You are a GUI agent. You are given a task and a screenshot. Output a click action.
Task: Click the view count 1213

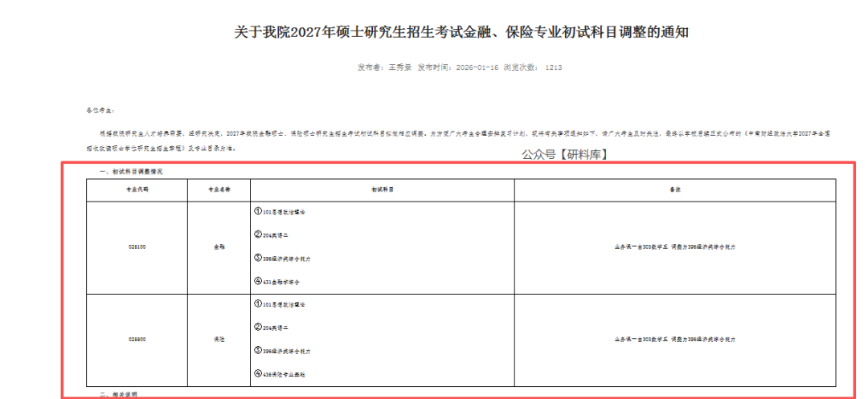[x=553, y=67]
